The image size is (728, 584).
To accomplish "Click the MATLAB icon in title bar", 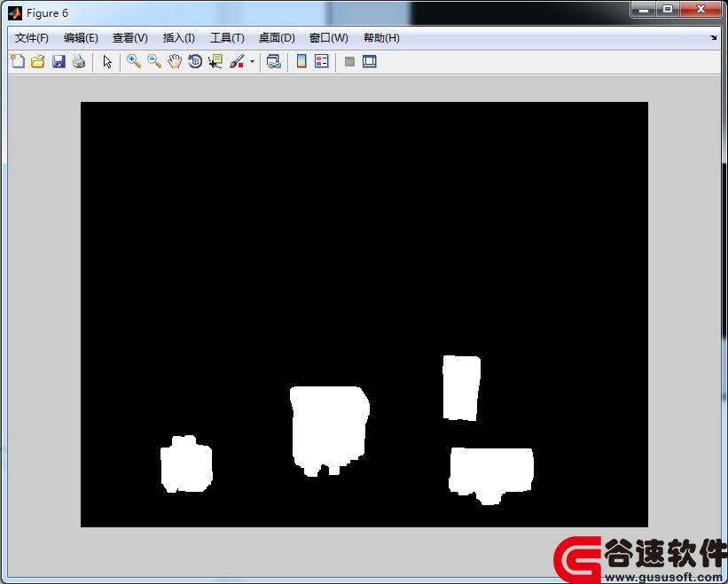I will point(15,13).
